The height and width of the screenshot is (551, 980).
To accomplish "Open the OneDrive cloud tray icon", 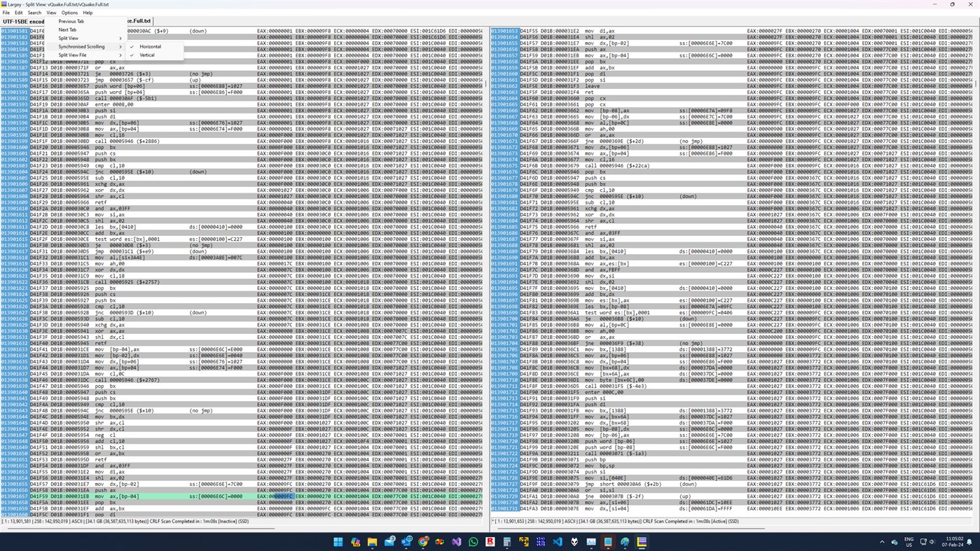I will coord(895,542).
